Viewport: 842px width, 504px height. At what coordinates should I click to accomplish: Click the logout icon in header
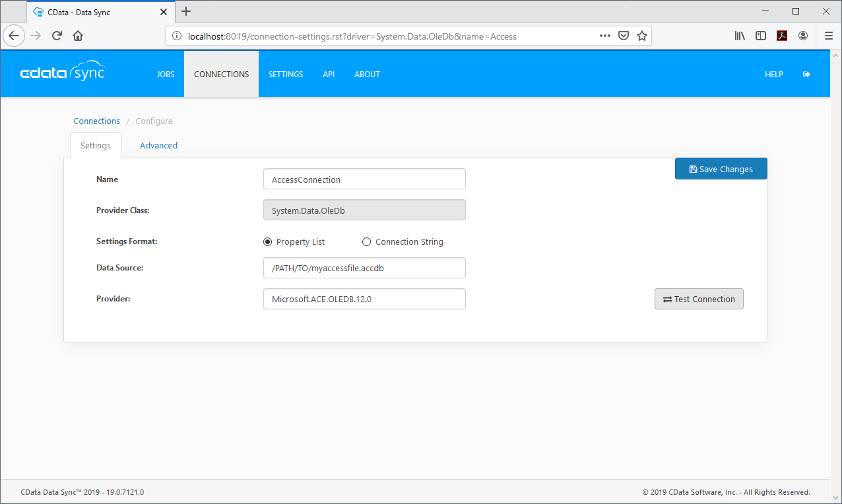[806, 75]
